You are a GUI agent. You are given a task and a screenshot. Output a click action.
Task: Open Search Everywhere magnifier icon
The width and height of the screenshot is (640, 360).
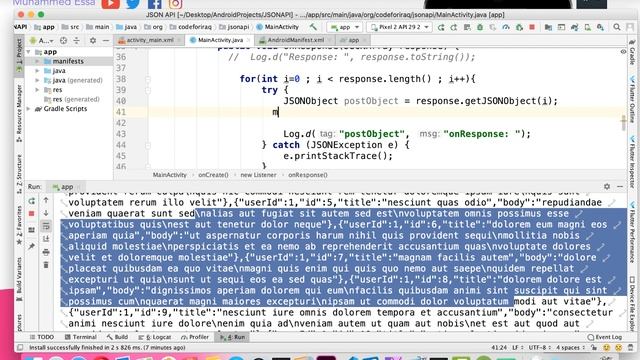pyautogui.click(x=617, y=27)
